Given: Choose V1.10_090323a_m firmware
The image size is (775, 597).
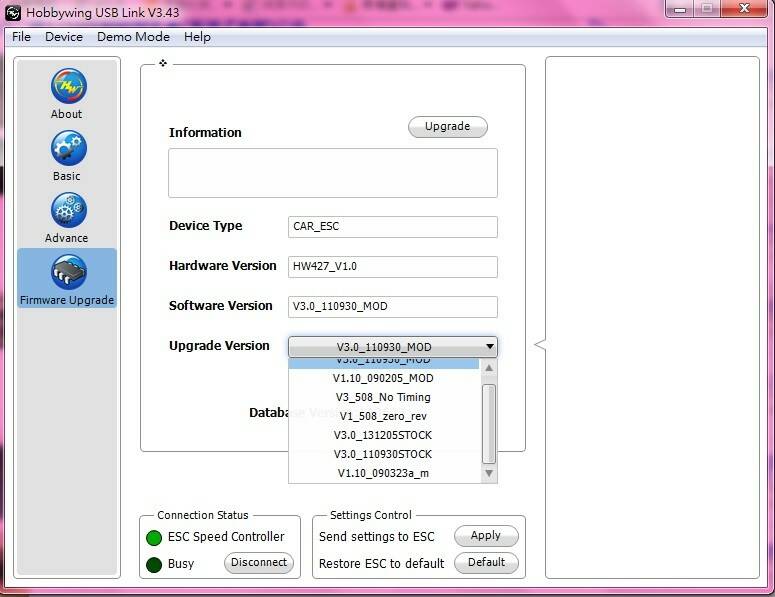Looking at the screenshot, I should [x=384, y=473].
